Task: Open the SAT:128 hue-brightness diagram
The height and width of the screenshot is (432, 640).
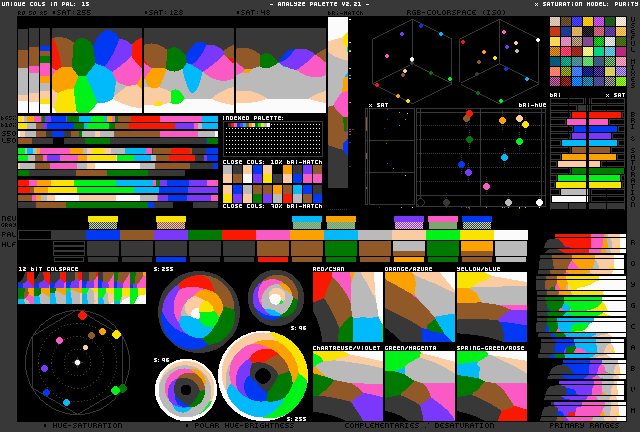Action: point(189,70)
